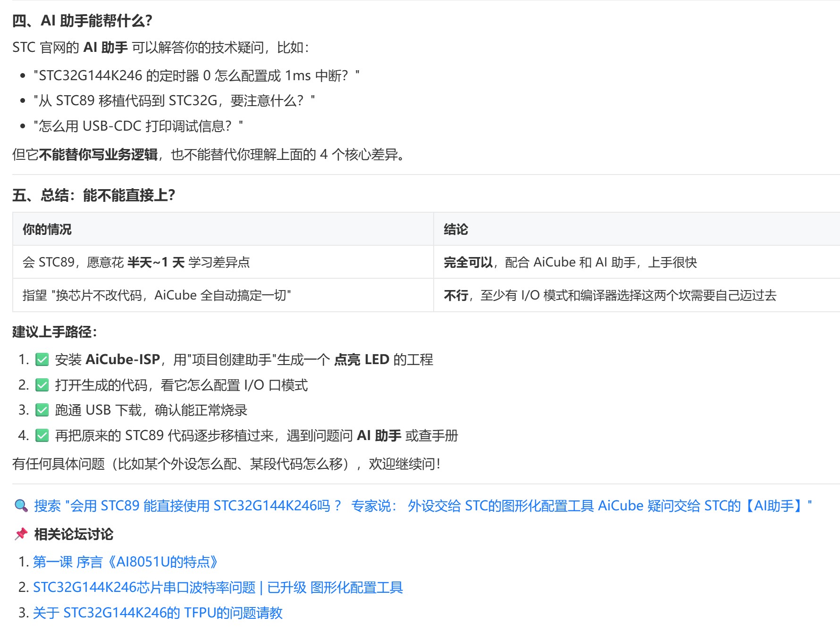840x632 pixels.
Task: Click the pushpin icon beside 相关论坛讨论
Action: point(21,534)
